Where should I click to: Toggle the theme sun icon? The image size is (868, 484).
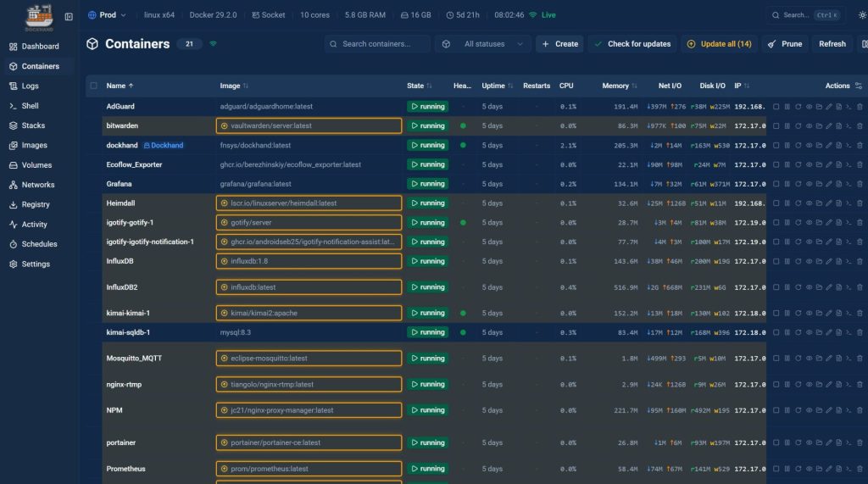(862, 15)
